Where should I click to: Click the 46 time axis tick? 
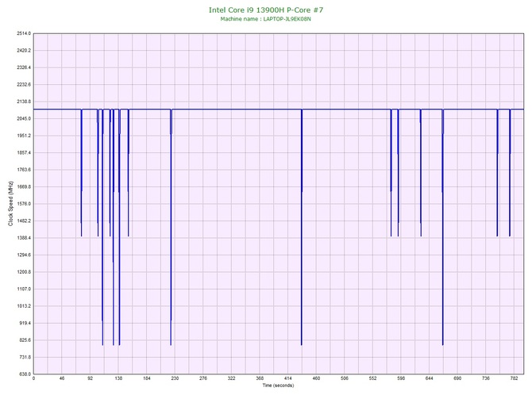(62, 378)
